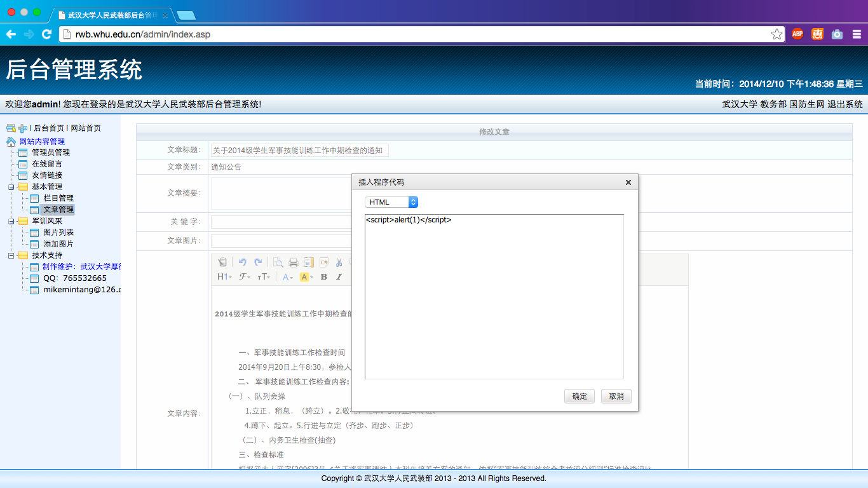
Task: Click the mikemintang@126 email tree entry
Action: click(x=82, y=290)
